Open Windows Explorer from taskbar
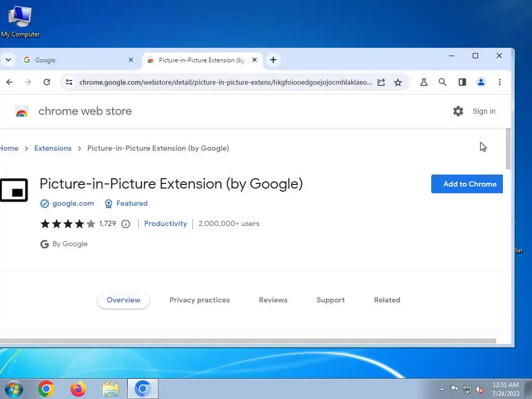 tap(111, 389)
